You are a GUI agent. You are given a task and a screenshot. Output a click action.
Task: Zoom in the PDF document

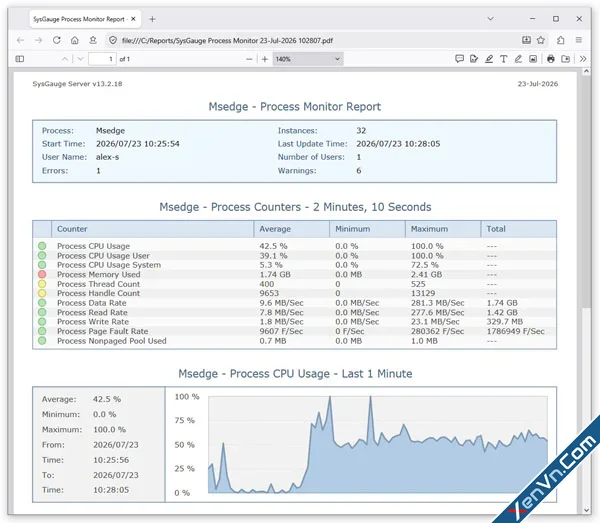(265, 59)
